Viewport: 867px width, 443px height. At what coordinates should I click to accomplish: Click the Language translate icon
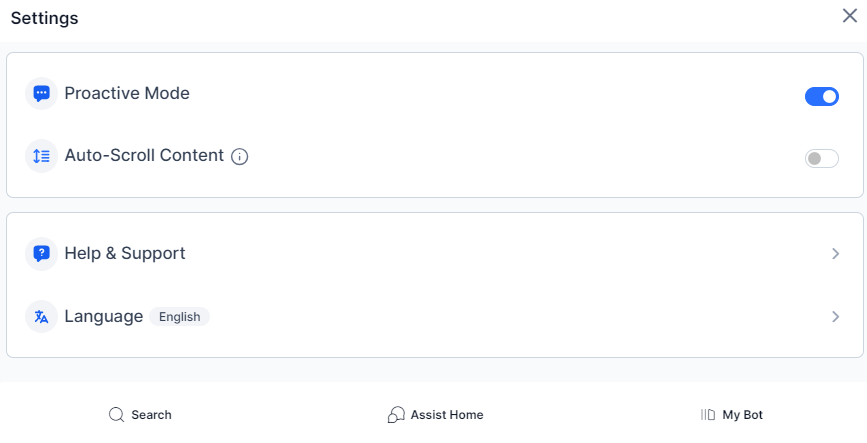41,317
